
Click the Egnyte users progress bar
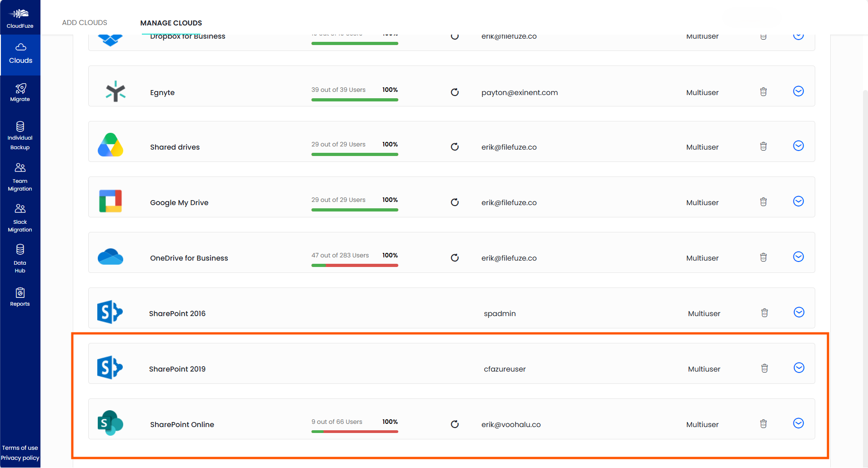(x=355, y=100)
